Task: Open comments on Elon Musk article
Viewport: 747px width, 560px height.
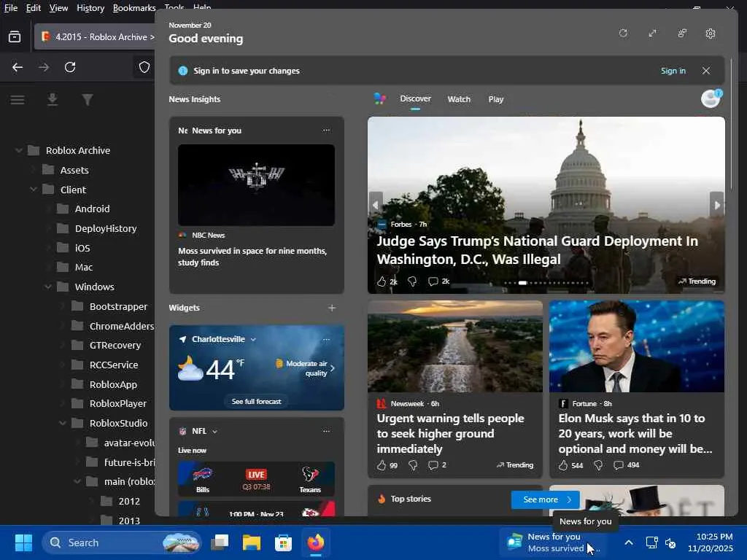Action: 619,465
